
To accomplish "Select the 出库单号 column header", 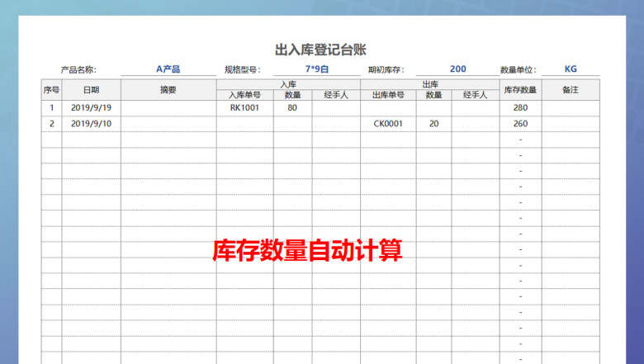I will pyautogui.click(x=388, y=95).
